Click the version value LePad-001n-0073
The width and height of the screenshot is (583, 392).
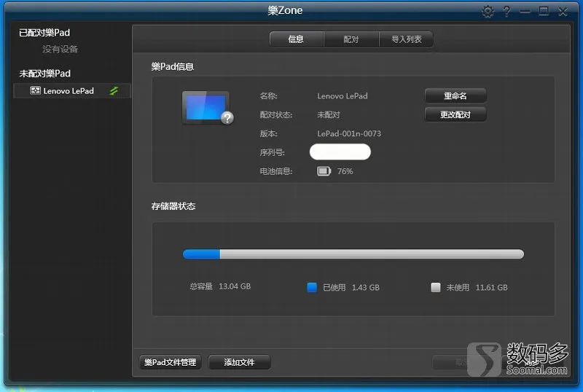[349, 133]
